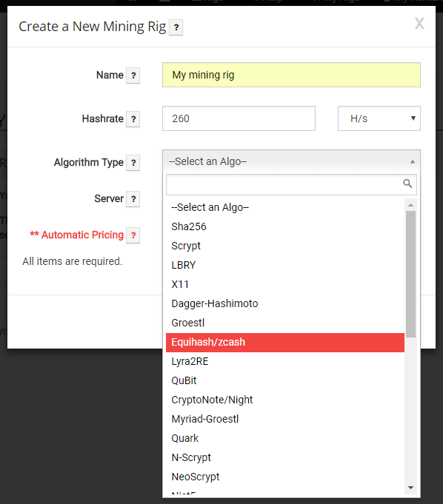Click the scrollbar down arrow in algo list
This screenshot has width=443, height=504.
[410, 488]
